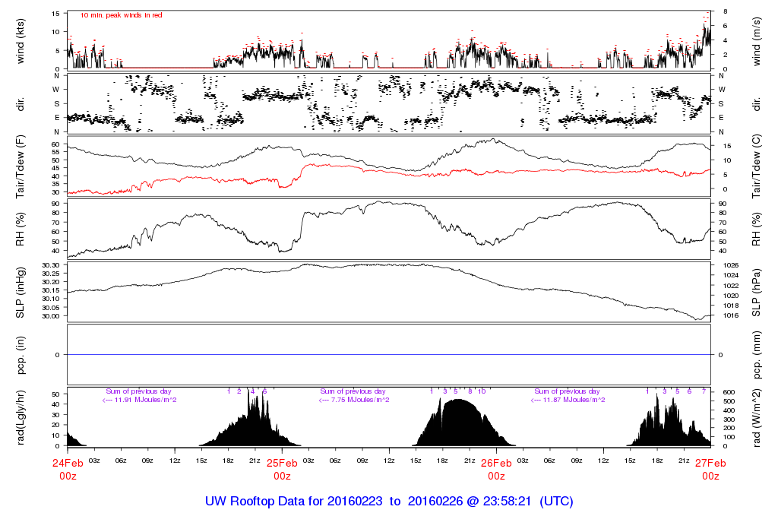Click the 11.91 MJoules daily sum annotation
Image resolution: width=778 pixels, height=532 pixels.
pos(139,400)
